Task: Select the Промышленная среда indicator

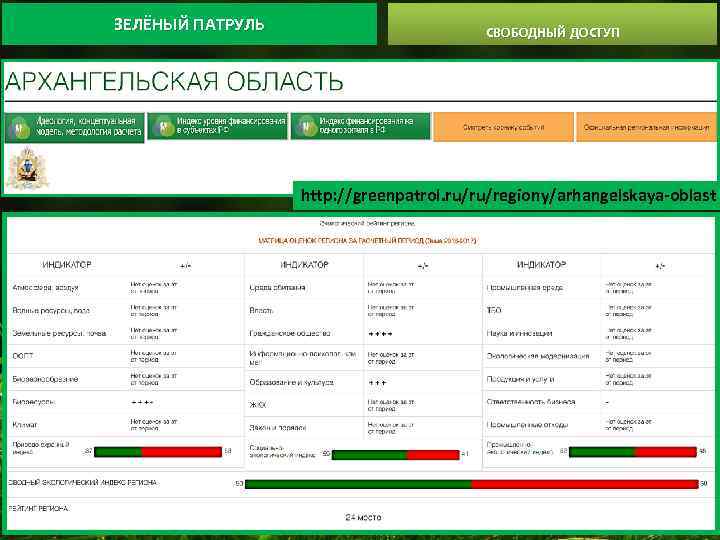Action: point(524,287)
